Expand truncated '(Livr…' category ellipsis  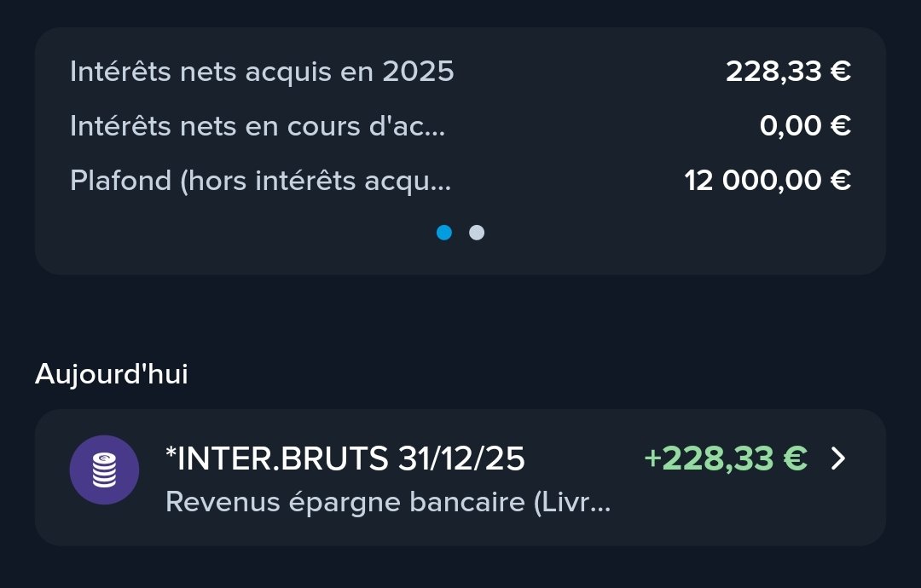pyautogui.click(x=602, y=504)
